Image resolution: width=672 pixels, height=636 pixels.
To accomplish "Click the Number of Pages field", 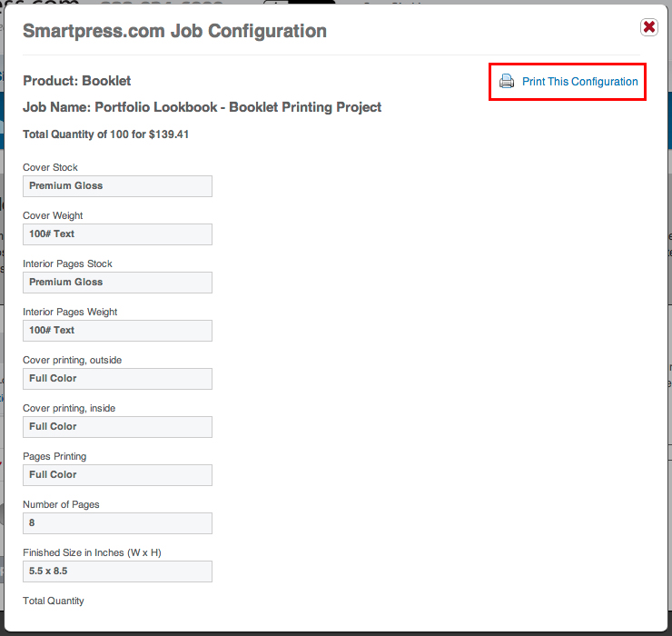I will coord(117,523).
